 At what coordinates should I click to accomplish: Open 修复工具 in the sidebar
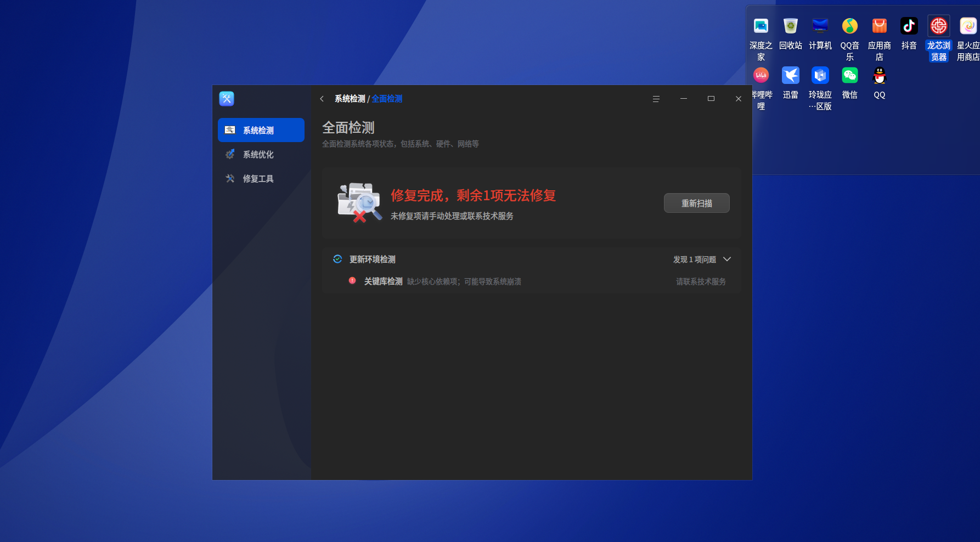[x=261, y=178]
